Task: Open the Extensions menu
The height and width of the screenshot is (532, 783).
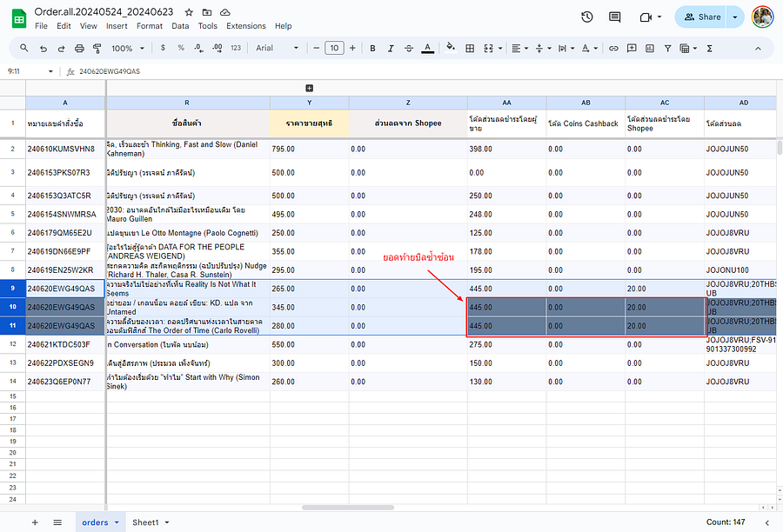Action: [x=245, y=26]
